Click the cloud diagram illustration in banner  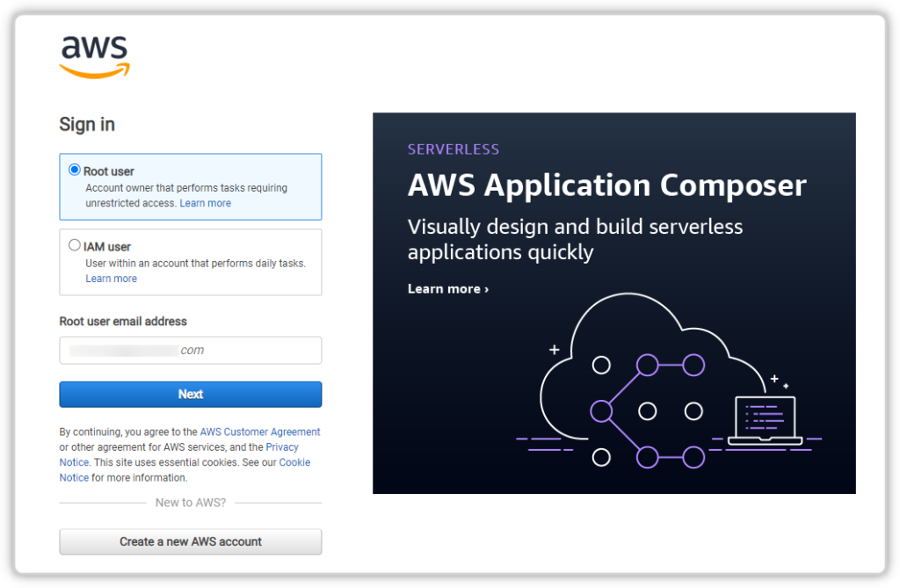coord(669,381)
